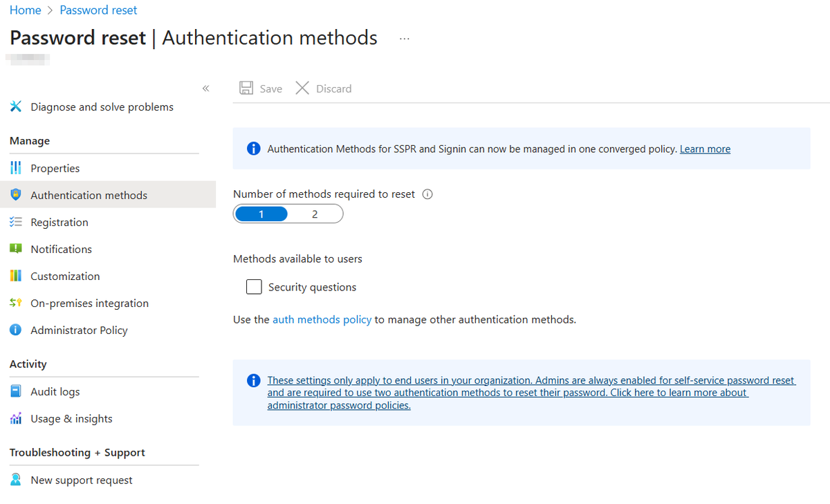This screenshot has width=830, height=504.
Task: Click the 'Troubleshooting + Support' heading
Action: (x=77, y=452)
